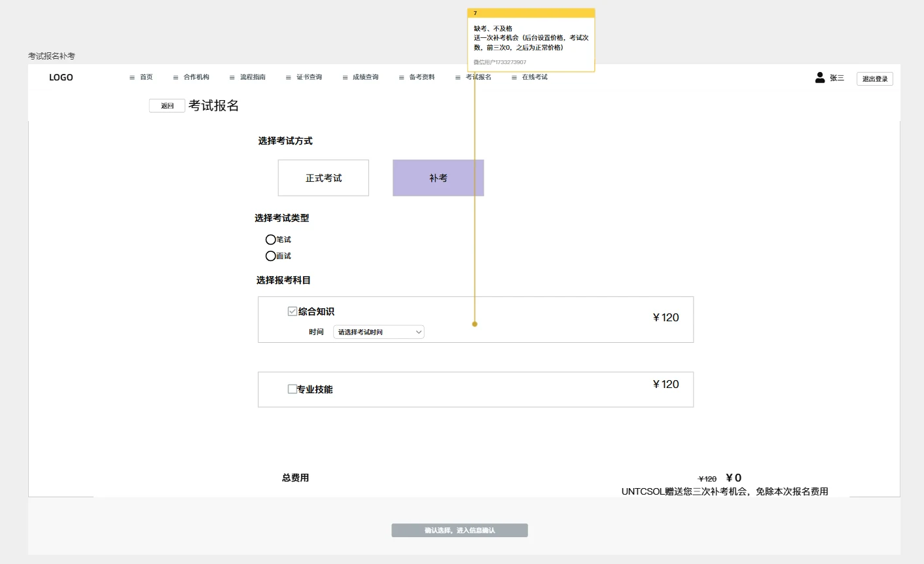Click the menu icon beside 备考资料
The width and height of the screenshot is (924, 564).
point(402,77)
